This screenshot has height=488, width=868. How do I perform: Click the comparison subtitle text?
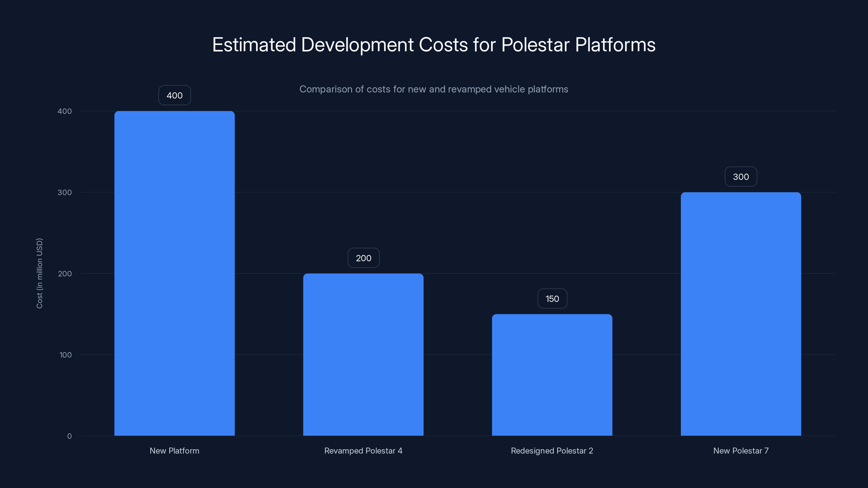[434, 89]
